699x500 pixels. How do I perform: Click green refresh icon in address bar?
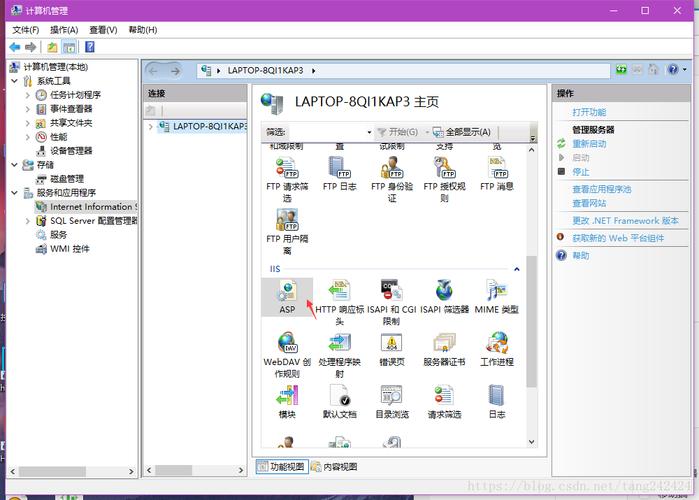coord(621,70)
